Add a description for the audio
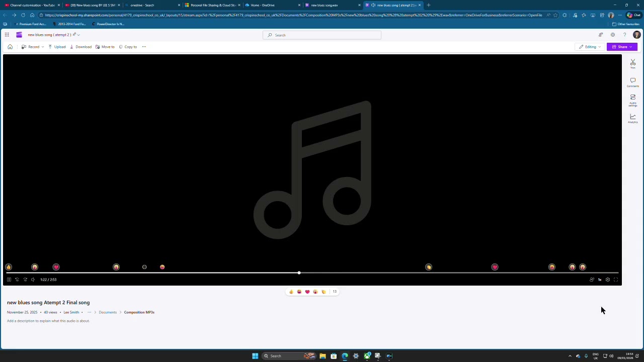644x362 pixels. [x=48, y=321]
